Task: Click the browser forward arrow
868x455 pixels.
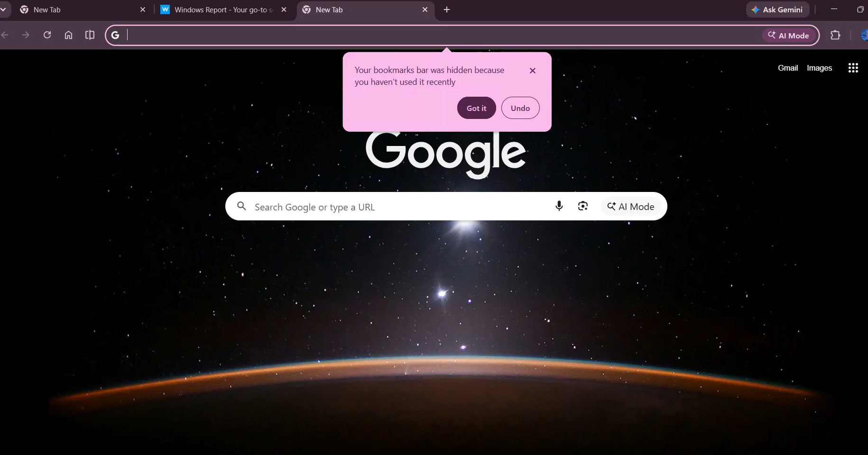Action: click(x=26, y=35)
